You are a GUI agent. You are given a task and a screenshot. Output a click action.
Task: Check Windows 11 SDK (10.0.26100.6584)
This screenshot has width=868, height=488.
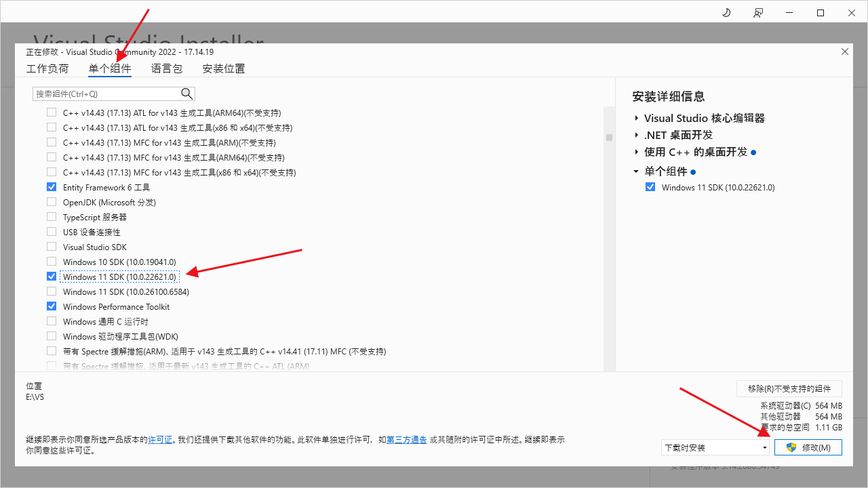(51, 291)
